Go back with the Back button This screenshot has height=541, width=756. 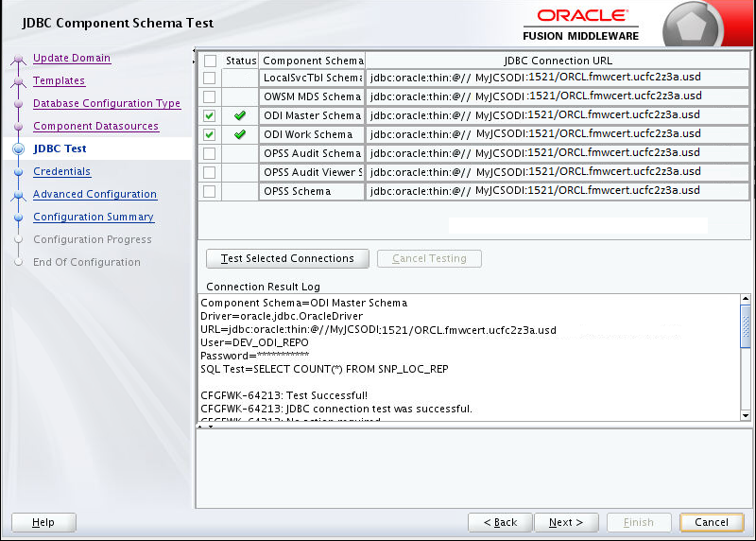point(500,522)
